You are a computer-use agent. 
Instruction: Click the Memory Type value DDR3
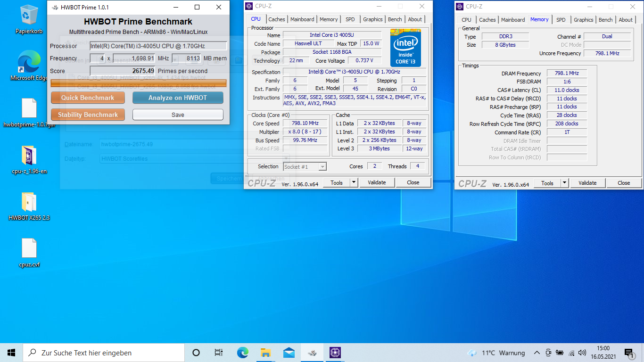(506, 37)
